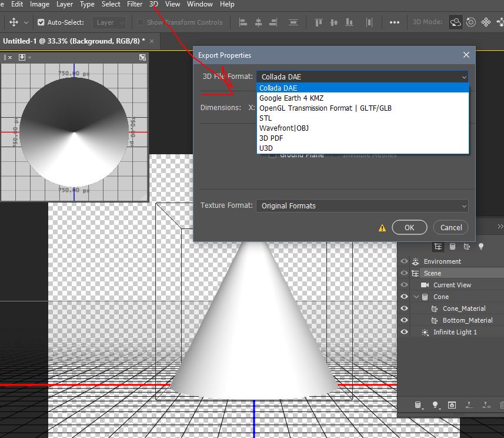Filter 3D panel by materials
The width and height of the screenshot is (504, 438).
click(466, 247)
